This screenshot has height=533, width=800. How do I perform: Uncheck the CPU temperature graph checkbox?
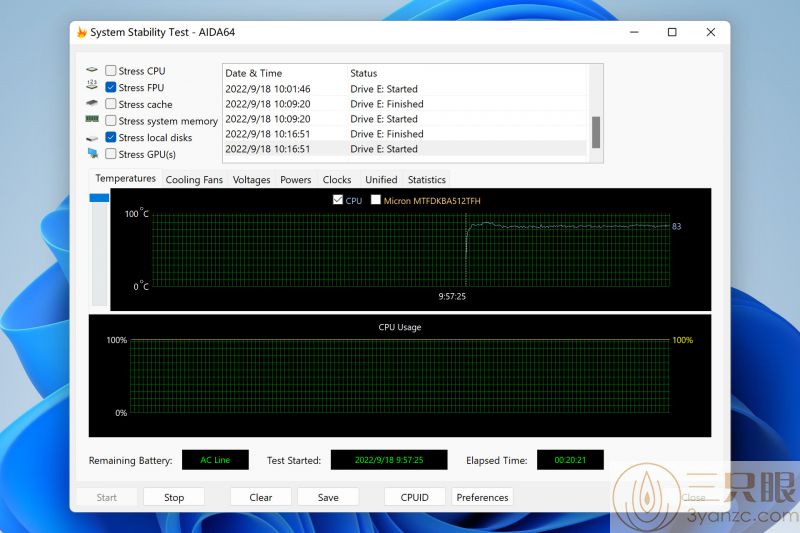tap(338, 200)
